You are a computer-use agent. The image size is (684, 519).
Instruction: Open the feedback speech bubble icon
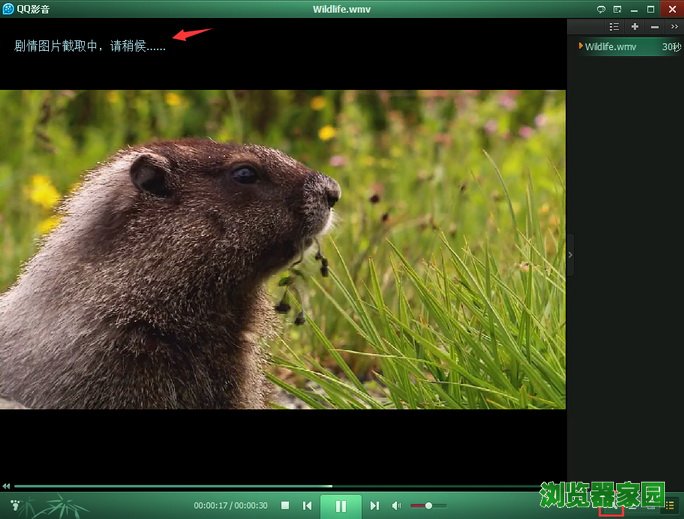(600, 9)
